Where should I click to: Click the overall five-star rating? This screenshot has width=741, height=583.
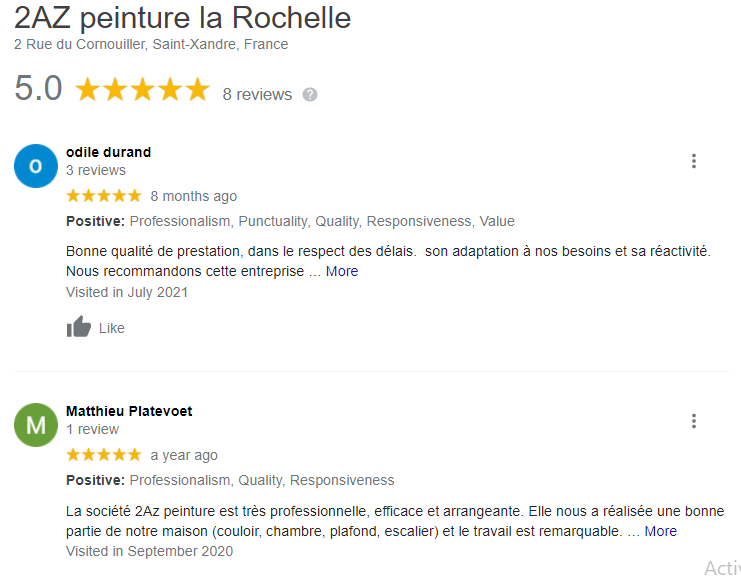(142, 90)
